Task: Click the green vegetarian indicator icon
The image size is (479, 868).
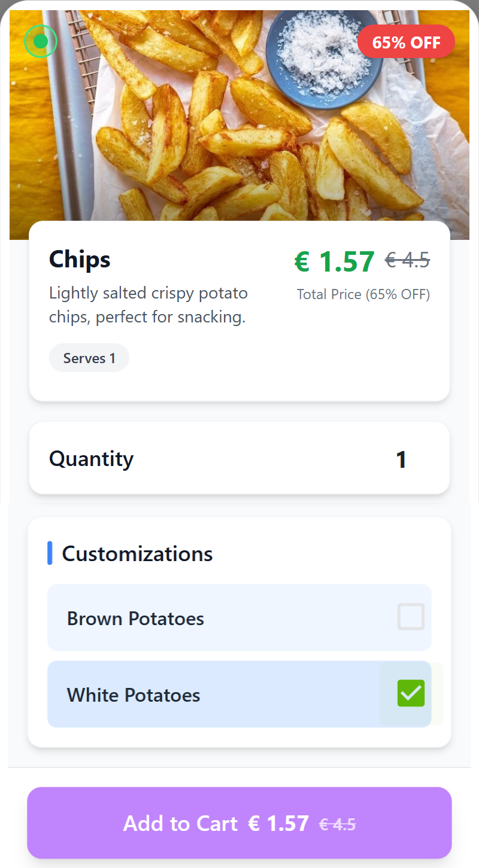Action: coord(40,41)
